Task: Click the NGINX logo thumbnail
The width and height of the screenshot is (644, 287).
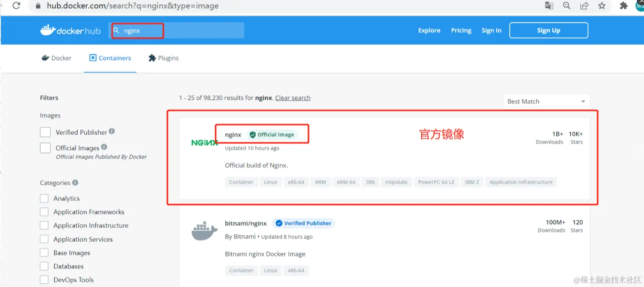Action: coord(205,143)
